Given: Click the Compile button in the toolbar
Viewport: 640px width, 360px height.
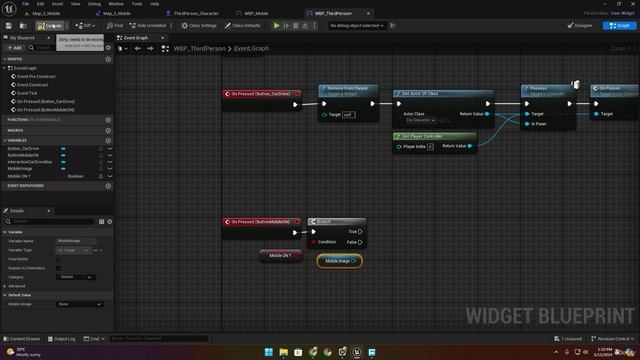Looking at the screenshot, I should 49,26.
